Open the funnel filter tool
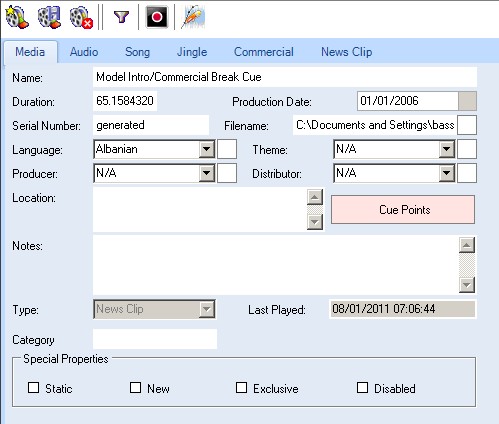Viewport: 499px width, 424px height. pyautogui.click(x=121, y=17)
